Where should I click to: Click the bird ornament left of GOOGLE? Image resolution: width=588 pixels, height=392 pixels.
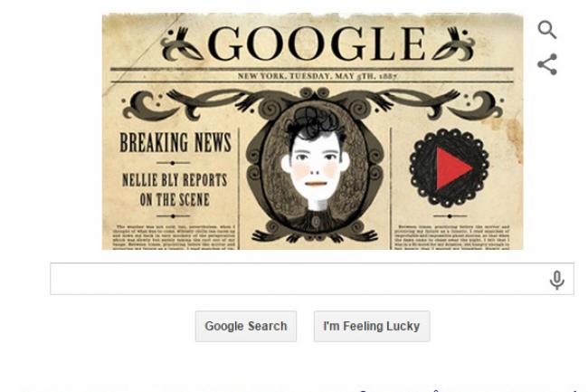pyautogui.click(x=182, y=43)
